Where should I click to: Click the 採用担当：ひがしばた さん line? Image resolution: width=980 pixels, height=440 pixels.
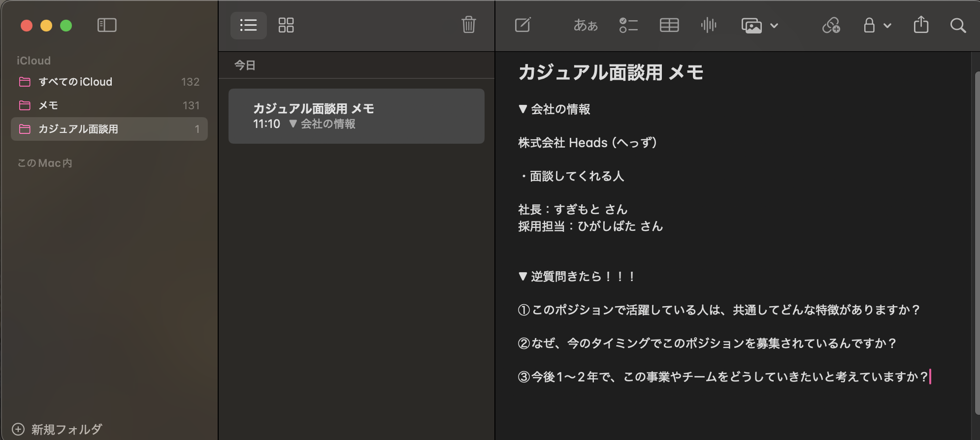pyautogui.click(x=590, y=226)
